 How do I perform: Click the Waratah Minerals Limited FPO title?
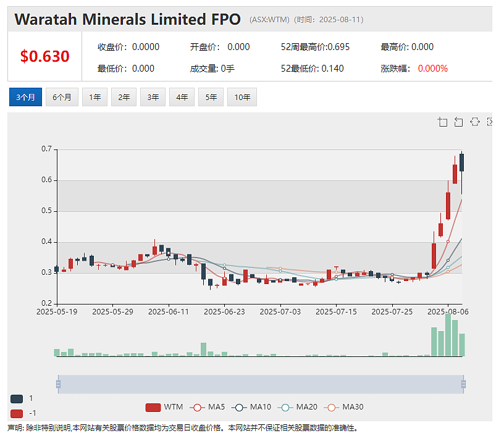128,19
